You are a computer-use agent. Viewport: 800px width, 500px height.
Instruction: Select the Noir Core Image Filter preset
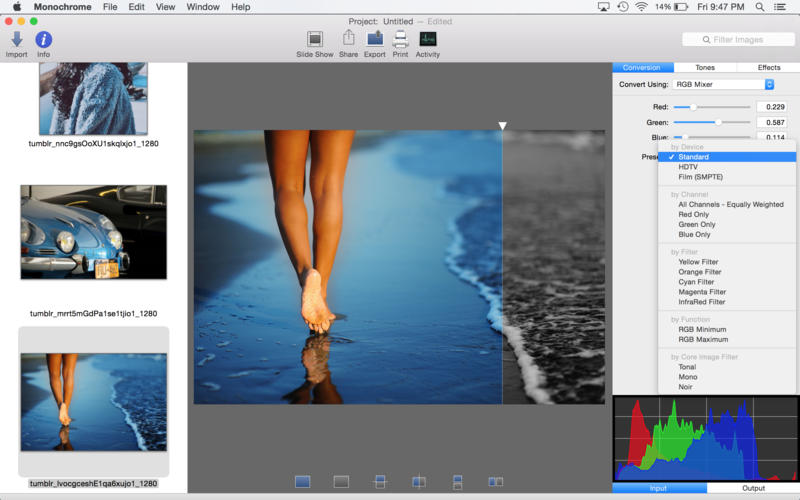coord(687,387)
